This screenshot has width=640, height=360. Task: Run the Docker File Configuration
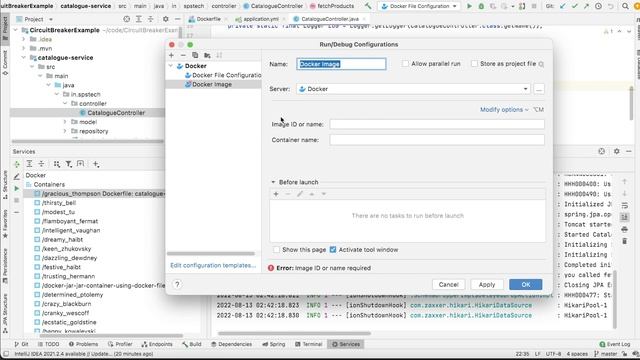click(469, 6)
